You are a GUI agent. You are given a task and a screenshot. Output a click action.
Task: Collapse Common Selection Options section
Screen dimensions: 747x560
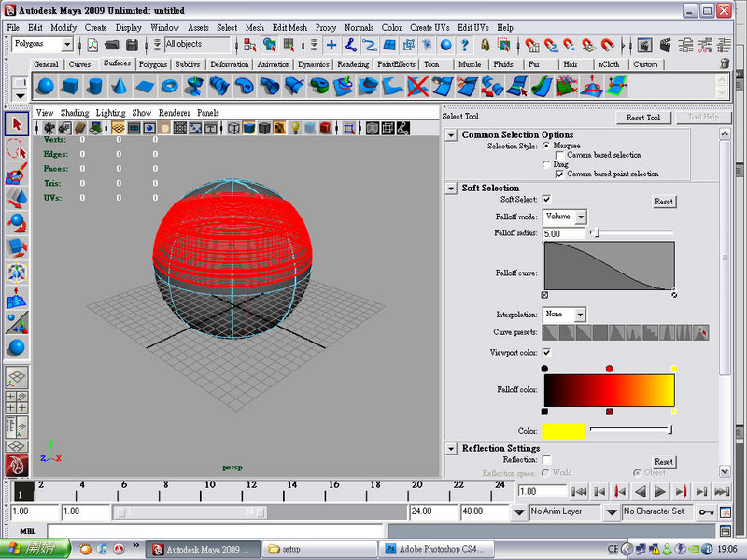[451, 135]
